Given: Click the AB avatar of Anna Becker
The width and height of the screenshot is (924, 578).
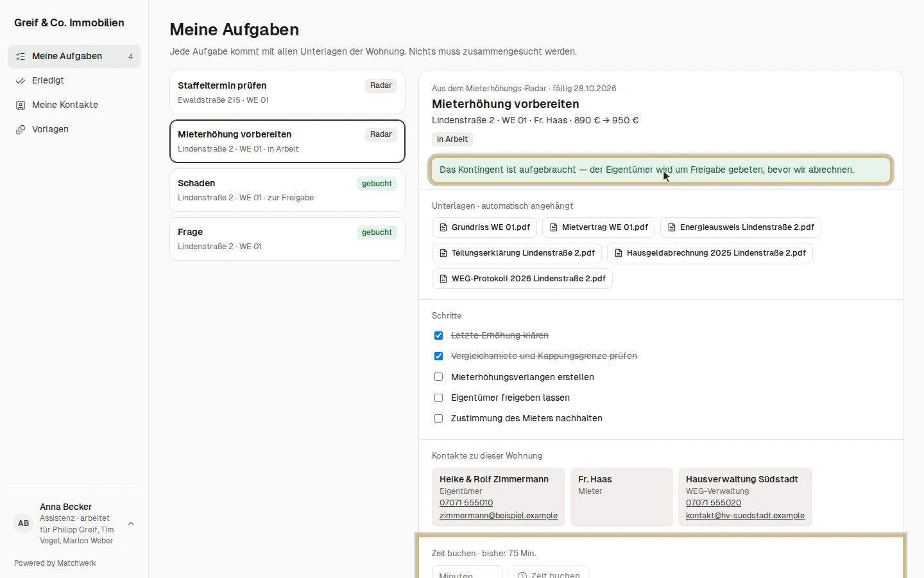Looking at the screenshot, I should coord(24,523).
